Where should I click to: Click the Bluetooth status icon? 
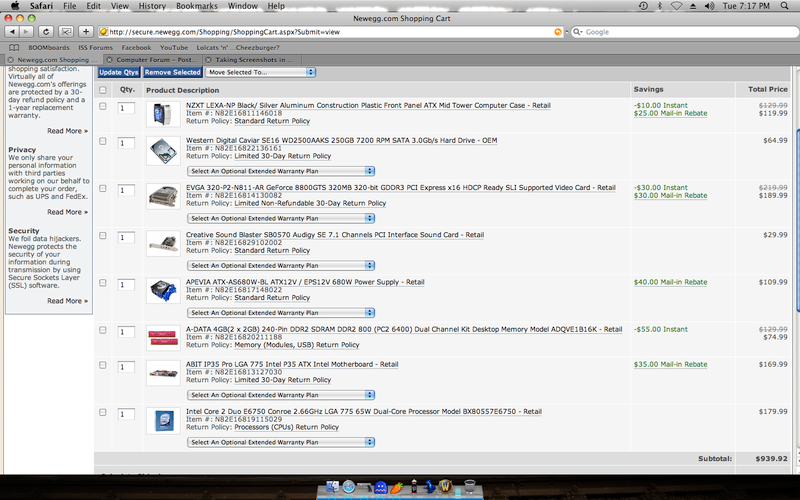coord(659,6)
